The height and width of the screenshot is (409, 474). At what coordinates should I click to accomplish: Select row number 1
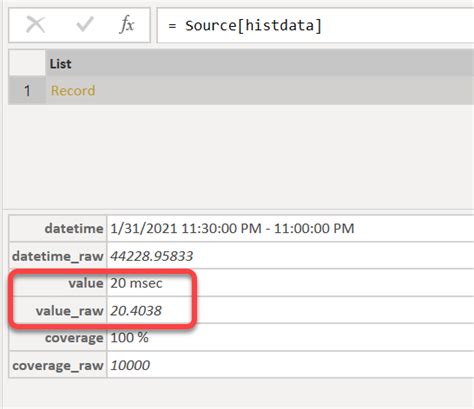point(27,91)
